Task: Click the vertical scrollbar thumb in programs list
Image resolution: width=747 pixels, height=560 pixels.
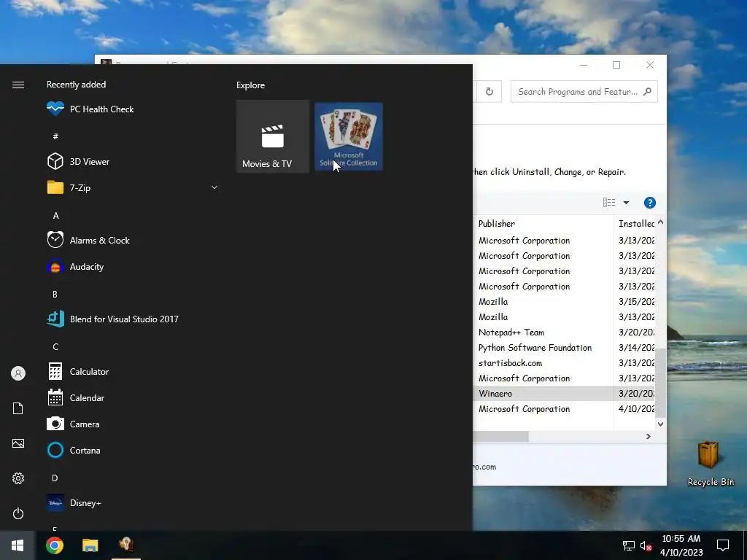Action: pos(661,382)
